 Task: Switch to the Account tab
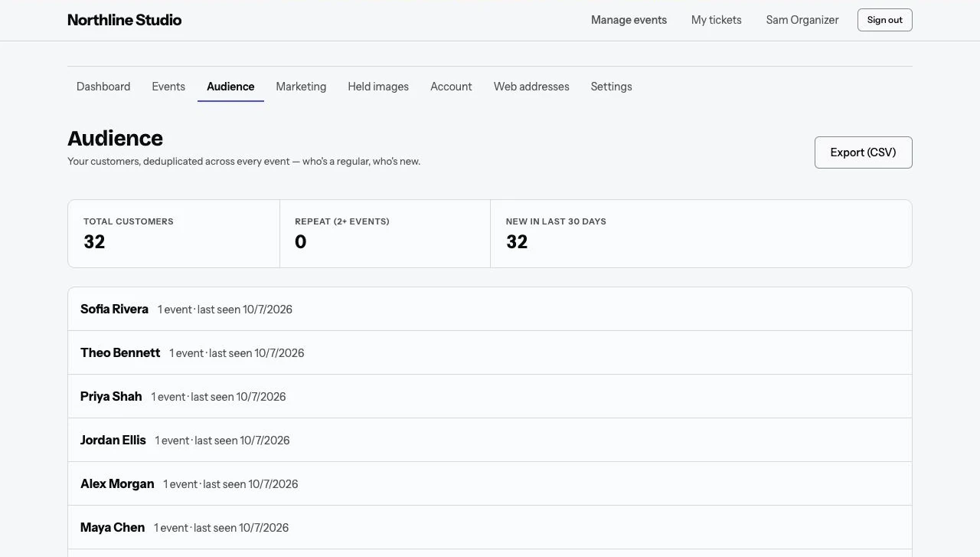451,87
